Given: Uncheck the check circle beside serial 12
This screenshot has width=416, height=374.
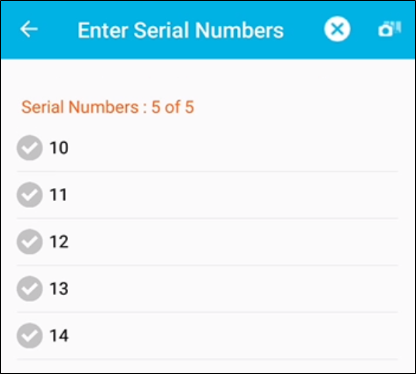Looking at the screenshot, I should pos(30,242).
